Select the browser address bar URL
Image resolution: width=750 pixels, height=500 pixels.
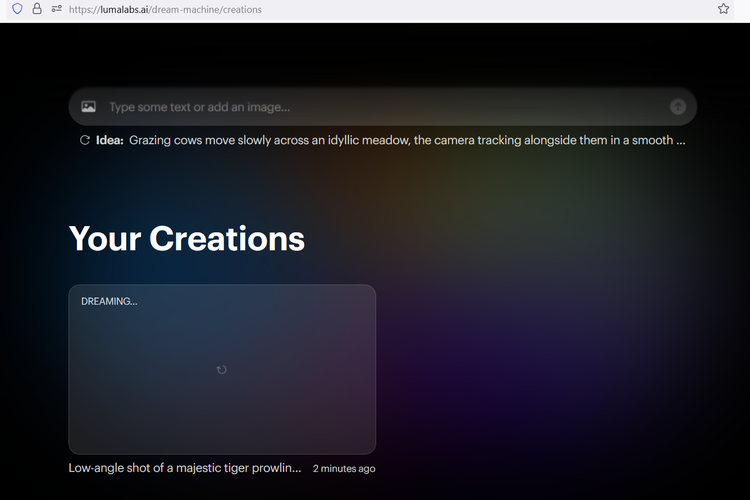(300, 9)
